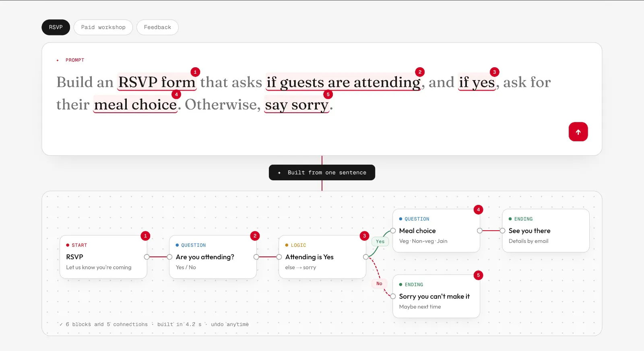Image resolution: width=644 pixels, height=351 pixels.
Task: Click the input port of 'Meal choice' block
Action: point(393,231)
